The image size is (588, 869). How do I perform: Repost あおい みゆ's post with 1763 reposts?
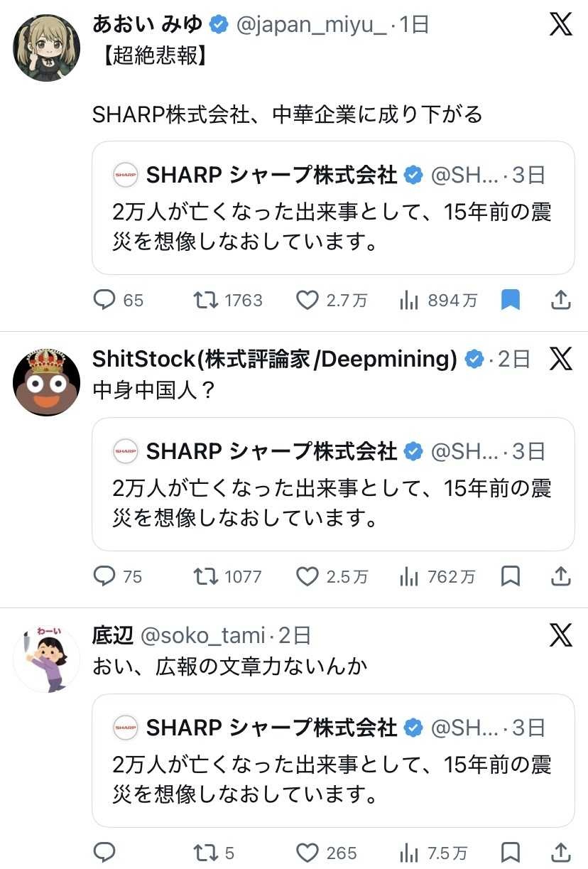206,301
